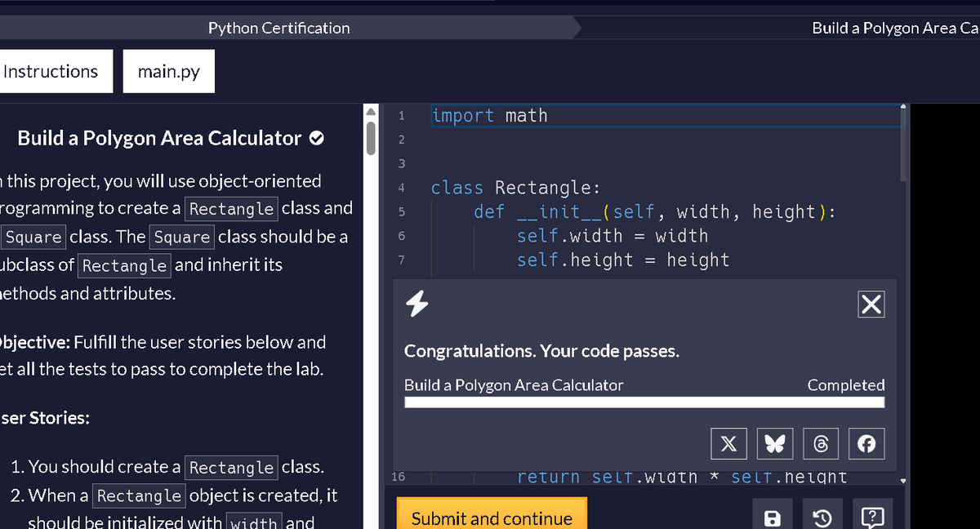The height and width of the screenshot is (529, 980).
Task: Click the Objective paragraph text
Action: point(163,355)
